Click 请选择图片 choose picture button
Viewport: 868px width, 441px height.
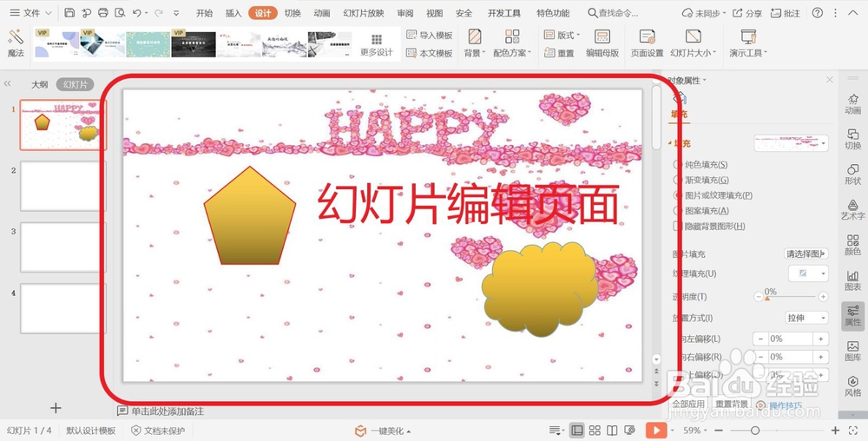(x=806, y=254)
